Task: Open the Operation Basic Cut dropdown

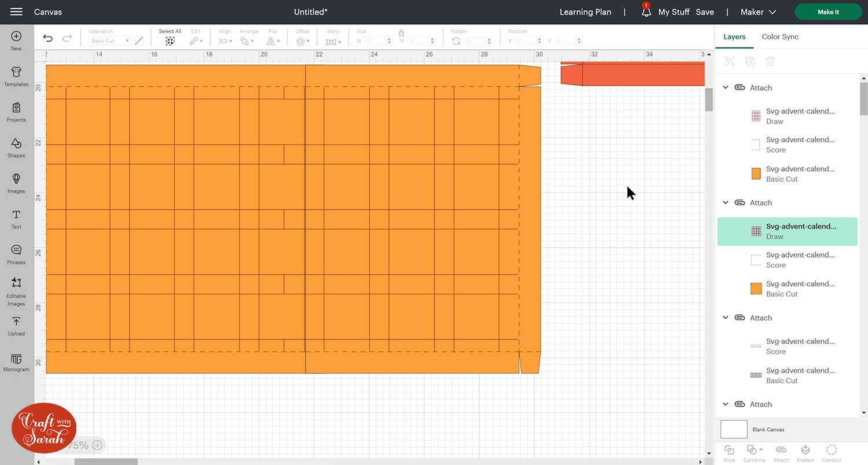Action: (109, 41)
